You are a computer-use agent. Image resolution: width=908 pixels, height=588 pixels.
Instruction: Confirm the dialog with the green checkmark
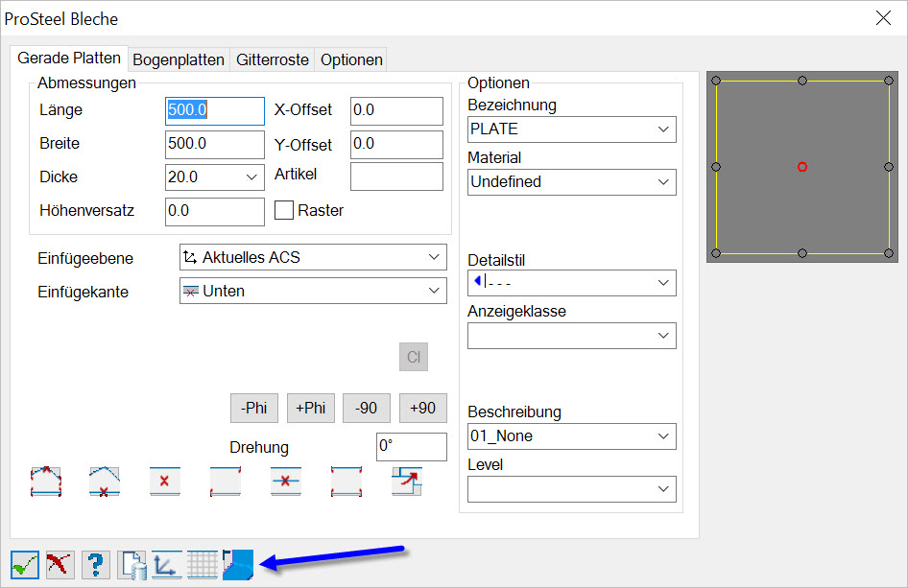(x=25, y=565)
